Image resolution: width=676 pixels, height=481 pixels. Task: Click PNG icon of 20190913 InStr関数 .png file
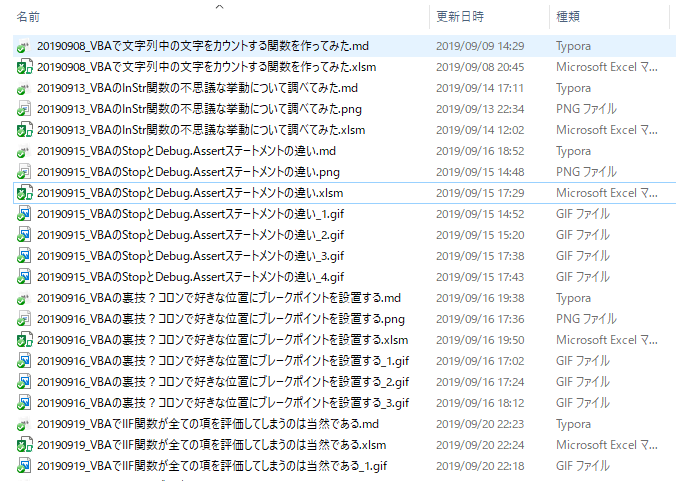[x=24, y=109]
